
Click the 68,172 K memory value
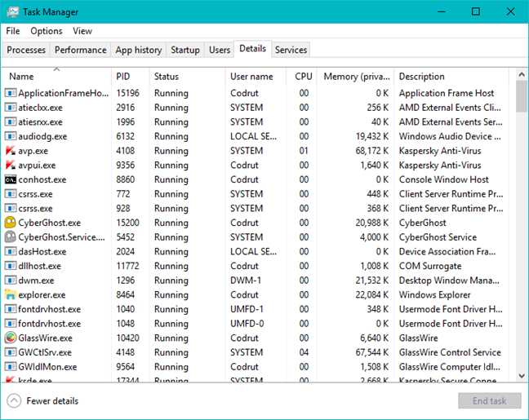371,151
